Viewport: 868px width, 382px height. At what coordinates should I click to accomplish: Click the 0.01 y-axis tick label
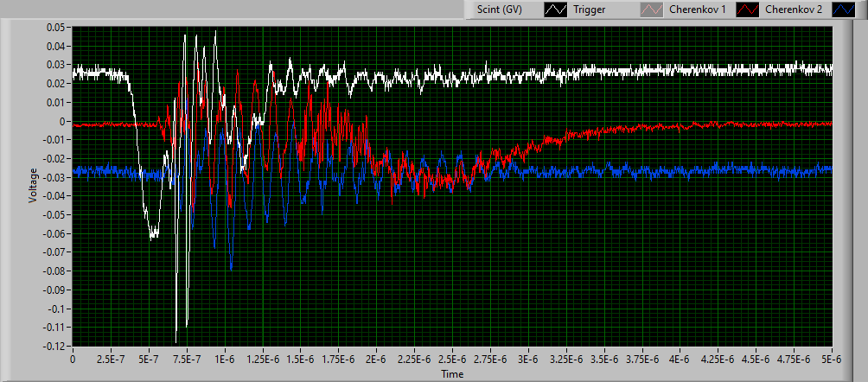click(x=57, y=103)
